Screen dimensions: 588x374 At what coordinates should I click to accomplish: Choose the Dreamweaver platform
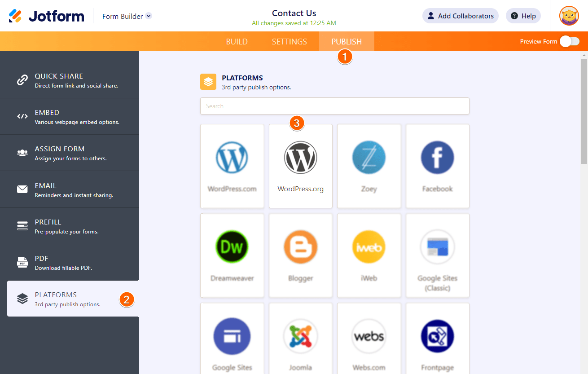(x=232, y=255)
